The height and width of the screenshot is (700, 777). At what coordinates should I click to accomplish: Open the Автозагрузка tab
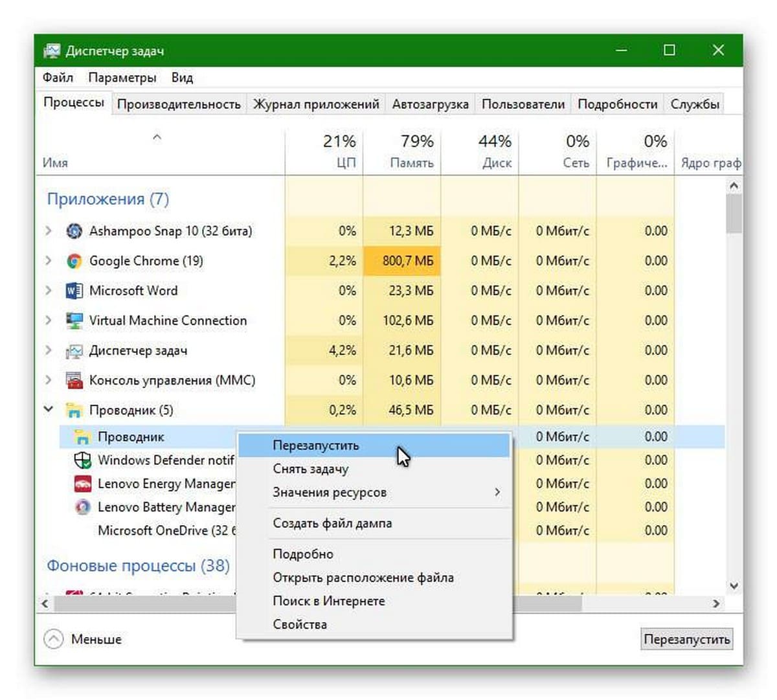pos(430,104)
